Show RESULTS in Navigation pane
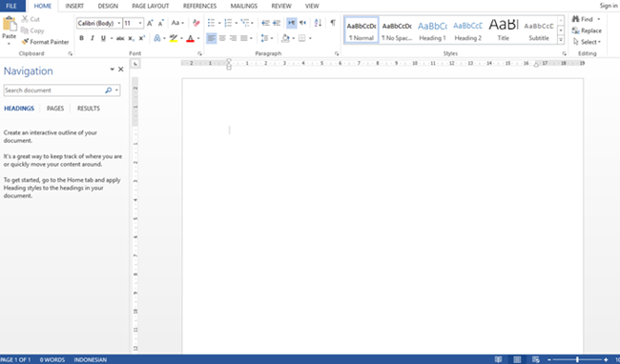 [x=89, y=109]
